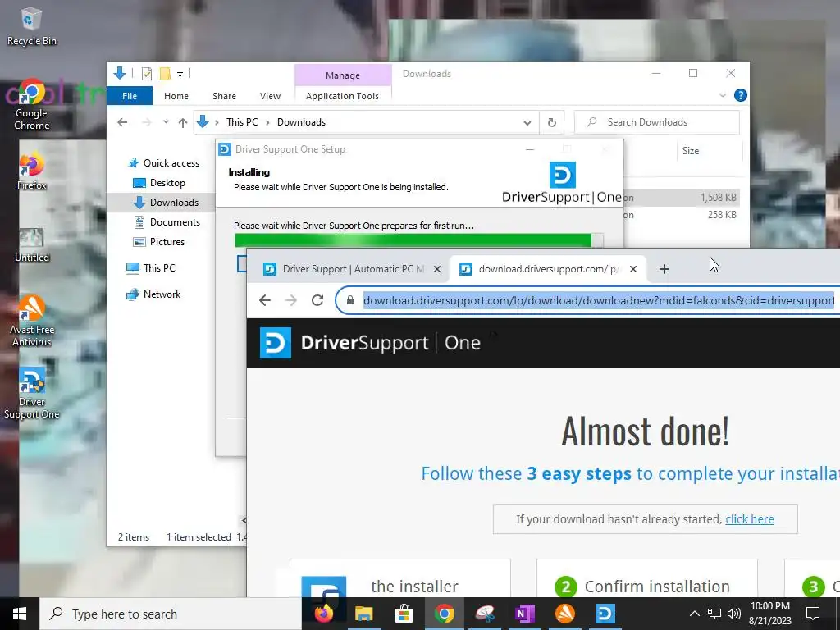Click the 'click here' download link
The image size is (840, 630).
(x=750, y=519)
